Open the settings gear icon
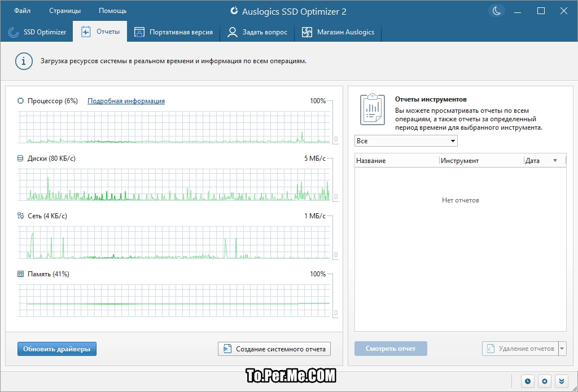 [x=545, y=381]
